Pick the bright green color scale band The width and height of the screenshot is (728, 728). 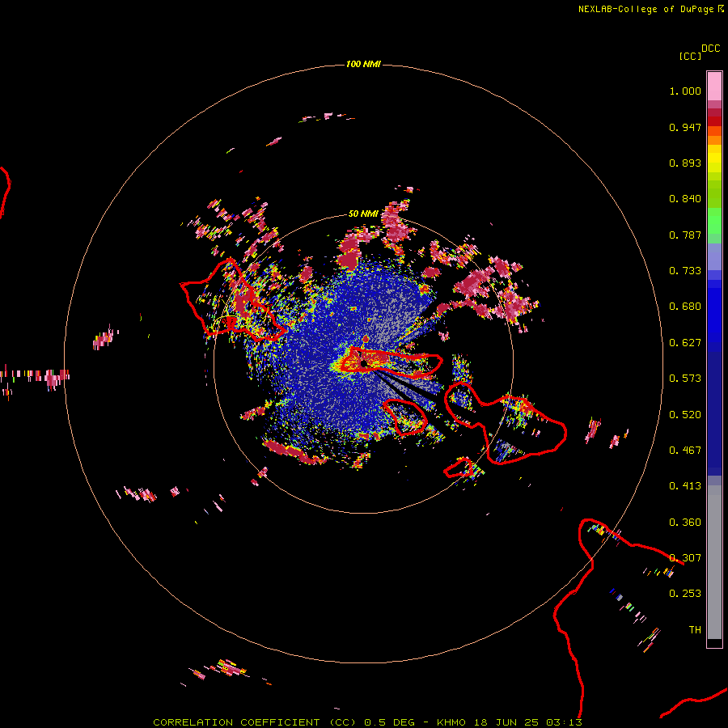click(x=714, y=221)
